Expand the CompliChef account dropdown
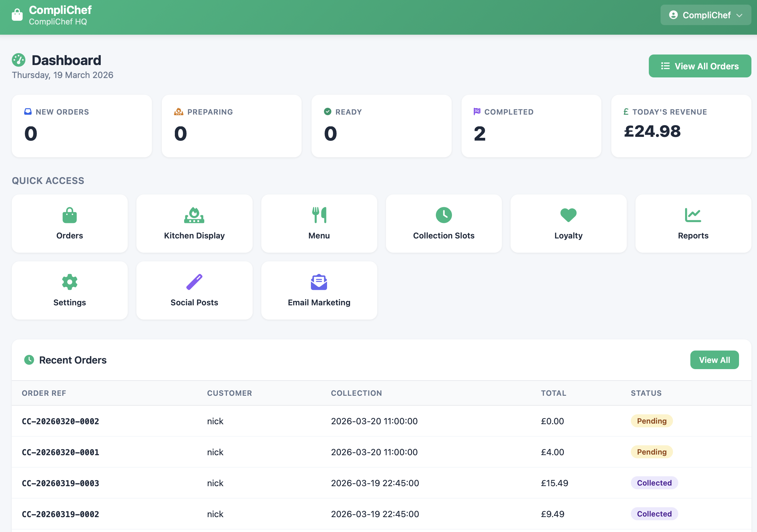 (x=706, y=15)
